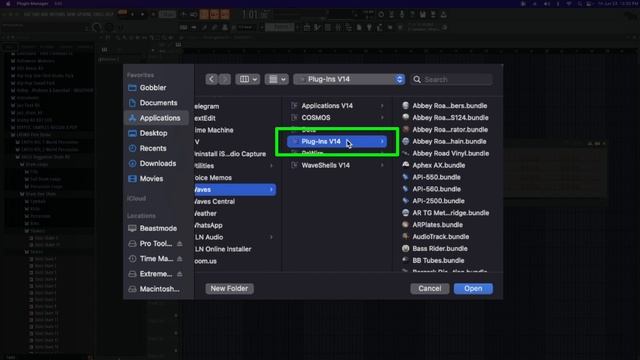Image resolution: width=640 pixels, height=360 pixels.
Task: Switch the file dialog to column view
Action: pyautogui.click(x=244, y=79)
